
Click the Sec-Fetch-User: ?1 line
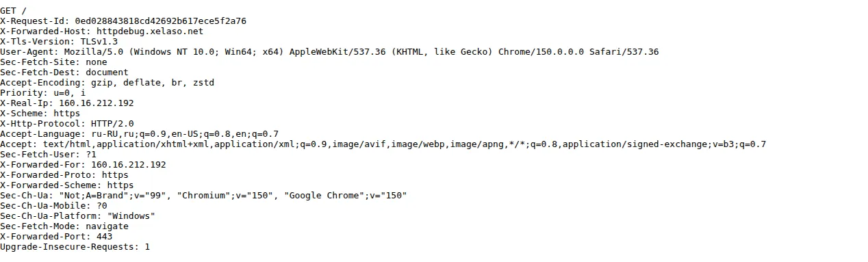48,155
